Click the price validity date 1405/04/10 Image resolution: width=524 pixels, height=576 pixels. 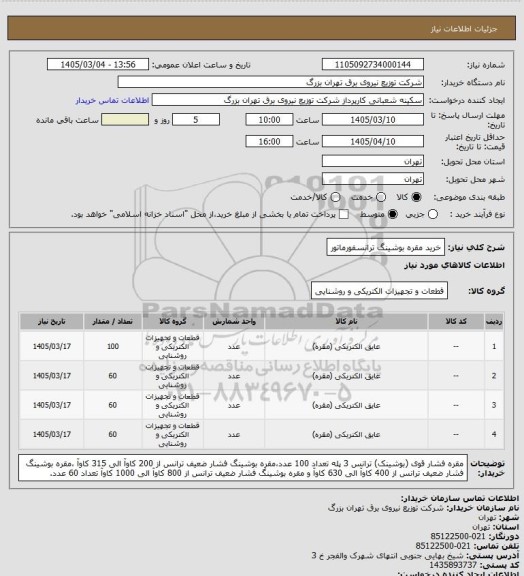373,141
